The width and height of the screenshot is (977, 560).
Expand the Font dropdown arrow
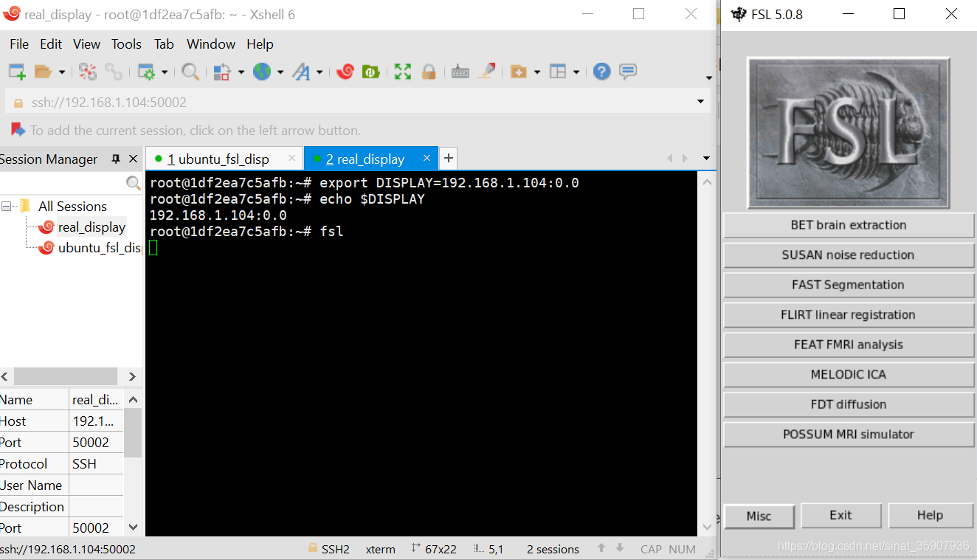pyautogui.click(x=320, y=72)
